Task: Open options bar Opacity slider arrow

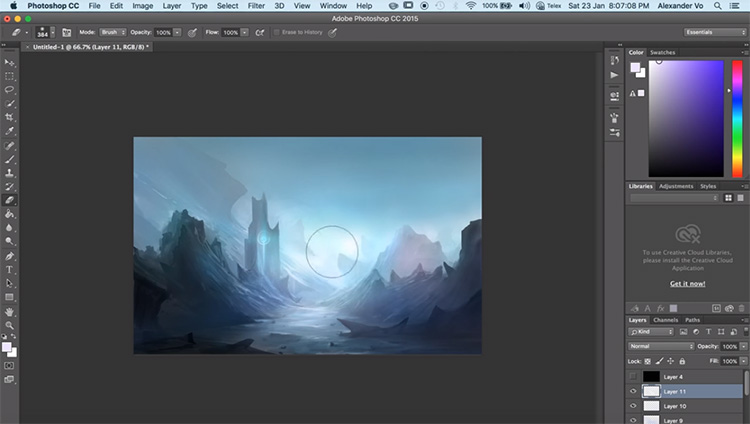Action: click(x=177, y=33)
